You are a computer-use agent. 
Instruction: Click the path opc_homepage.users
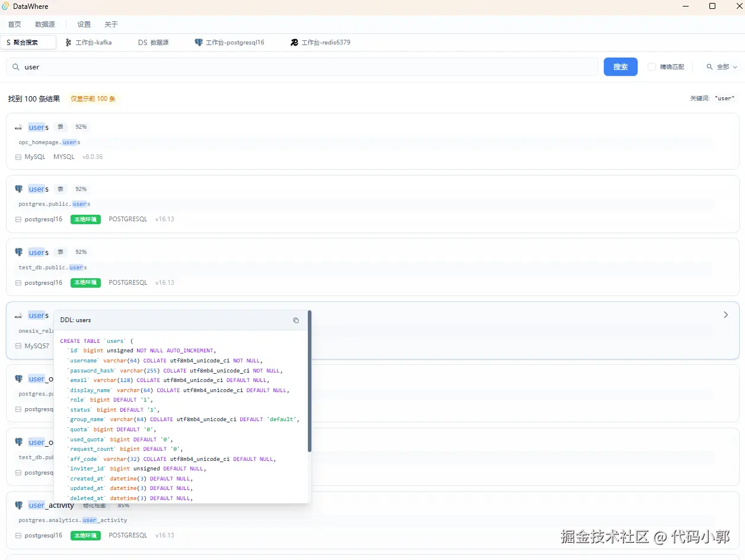[x=49, y=142]
